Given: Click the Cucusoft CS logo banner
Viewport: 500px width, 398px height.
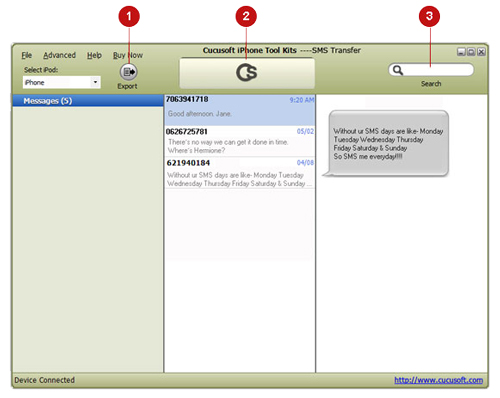Looking at the screenshot, I should point(247,73).
